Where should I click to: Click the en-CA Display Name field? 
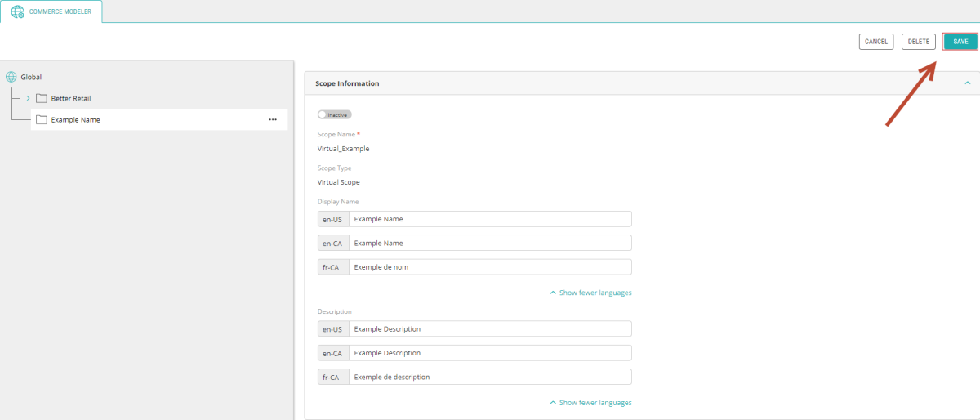pos(490,243)
